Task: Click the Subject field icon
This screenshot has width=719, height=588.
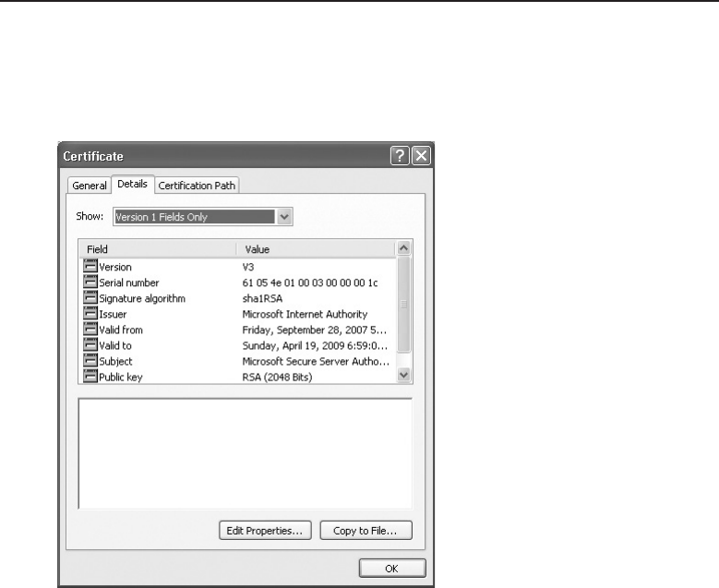Action: tap(90, 361)
